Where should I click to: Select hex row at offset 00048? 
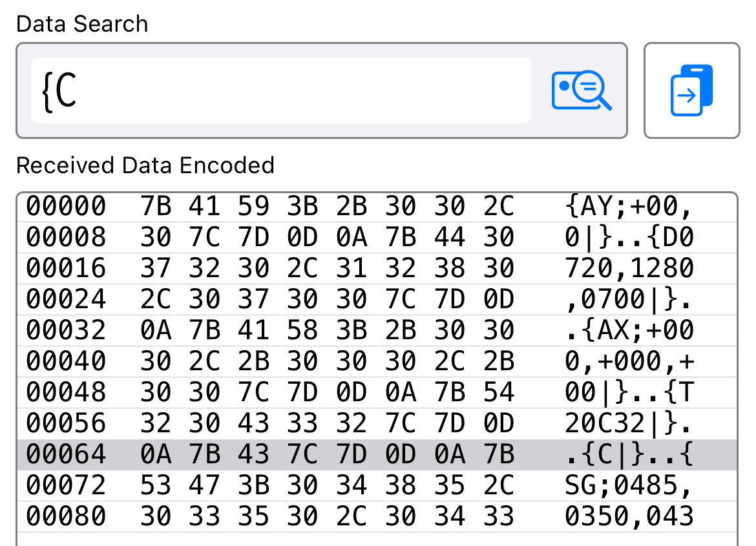pos(377,393)
